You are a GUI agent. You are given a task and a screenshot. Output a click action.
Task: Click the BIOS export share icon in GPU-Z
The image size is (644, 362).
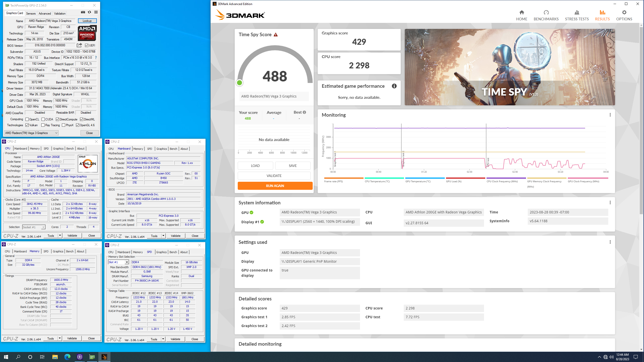pyautogui.click(x=79, y=45)
